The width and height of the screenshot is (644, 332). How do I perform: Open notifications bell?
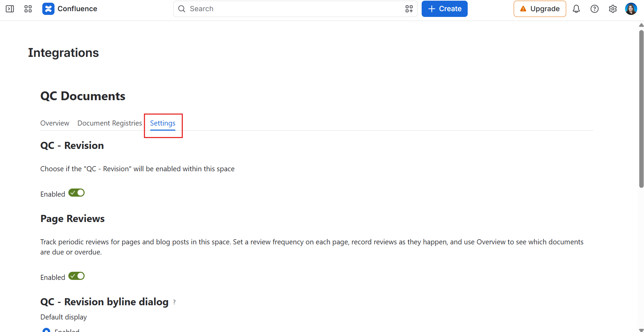click(576, 9)
